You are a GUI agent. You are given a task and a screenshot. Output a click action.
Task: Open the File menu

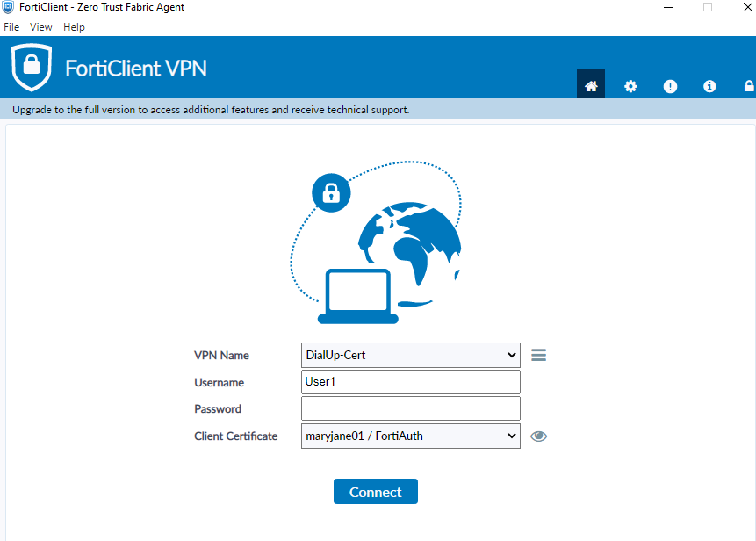pyautogui.click(x=11, y=27)
